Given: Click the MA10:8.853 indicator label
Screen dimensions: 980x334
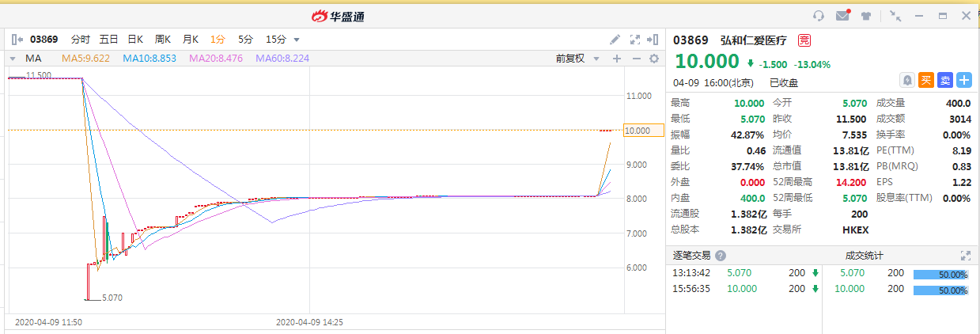Looking at the screenshot, I should tap(149, 59).
